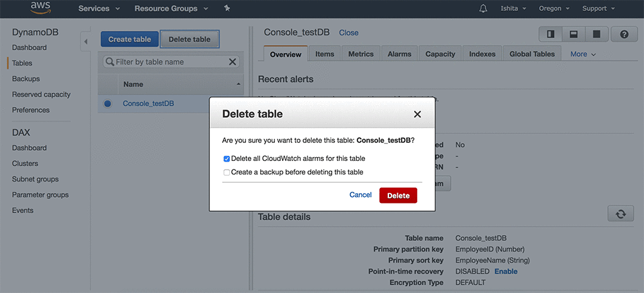Expand the More tabs dropdown
This screenshot has height=293, width=644.
[583, 54]
